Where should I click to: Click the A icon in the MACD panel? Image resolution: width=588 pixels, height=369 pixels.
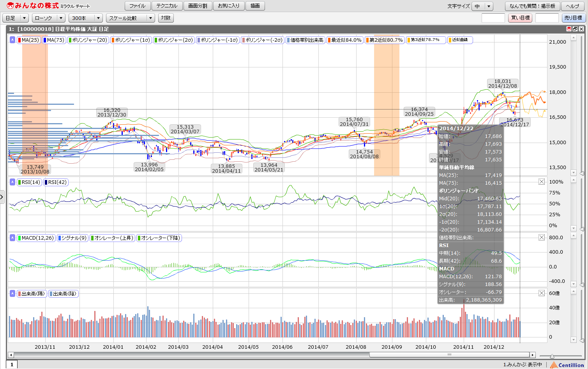(x=12, y=238)
